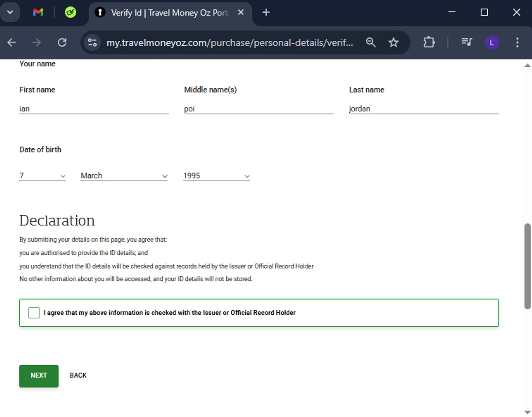Open the profile avatar L
The width and height of the screenshot is (532, 417).
(x=492, y=43)
